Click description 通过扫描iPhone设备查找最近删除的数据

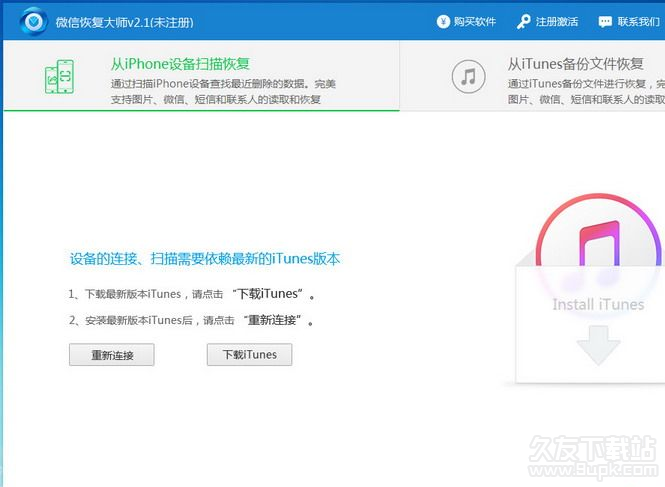pyautogui.click(x=223, y=91)
